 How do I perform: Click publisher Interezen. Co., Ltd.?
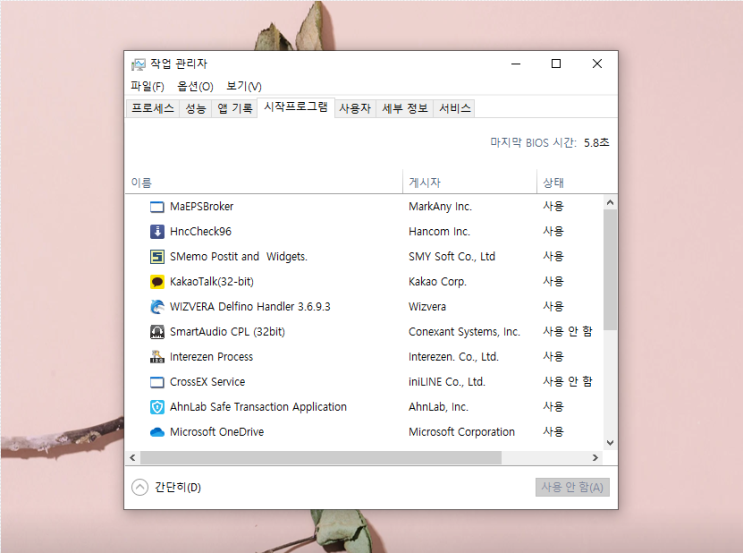tap(453, 357)
